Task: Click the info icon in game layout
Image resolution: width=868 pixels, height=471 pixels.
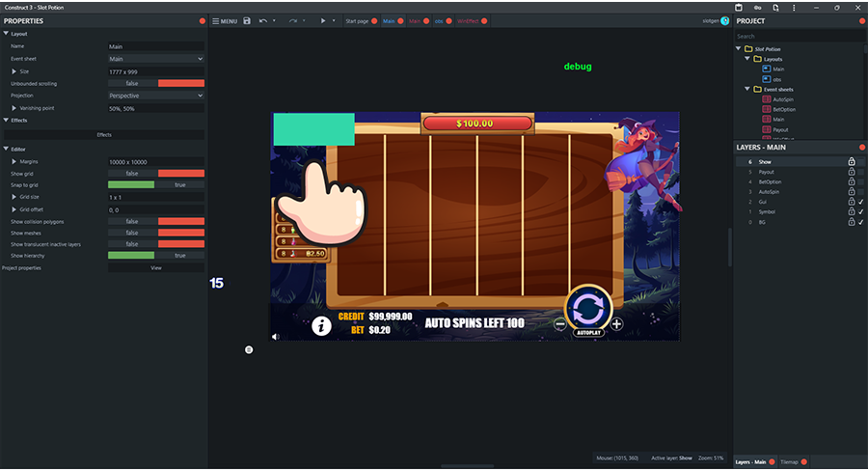Action: 321,326
